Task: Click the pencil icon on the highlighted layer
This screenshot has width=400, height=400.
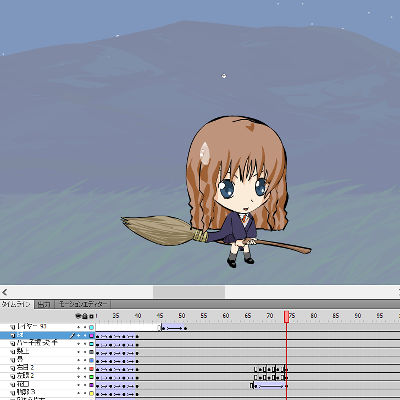Action: (x=72, y=335)
